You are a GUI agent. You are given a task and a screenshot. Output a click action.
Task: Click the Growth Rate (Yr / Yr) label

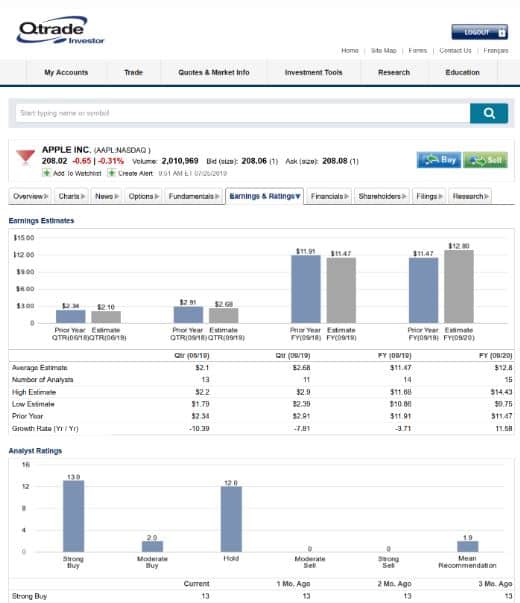pyautogui.click(x=45, y=428)
